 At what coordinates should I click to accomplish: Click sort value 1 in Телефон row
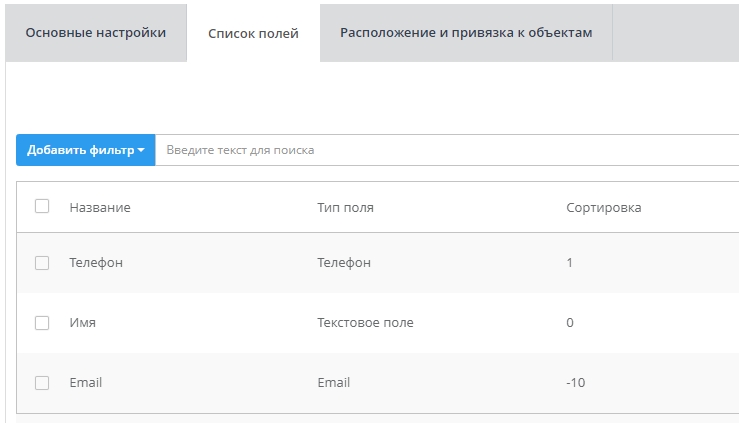coord(570,263)
